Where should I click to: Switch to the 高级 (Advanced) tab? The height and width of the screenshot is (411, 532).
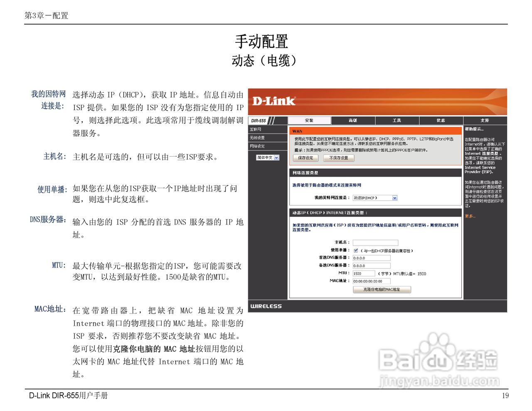coord(353,121)
